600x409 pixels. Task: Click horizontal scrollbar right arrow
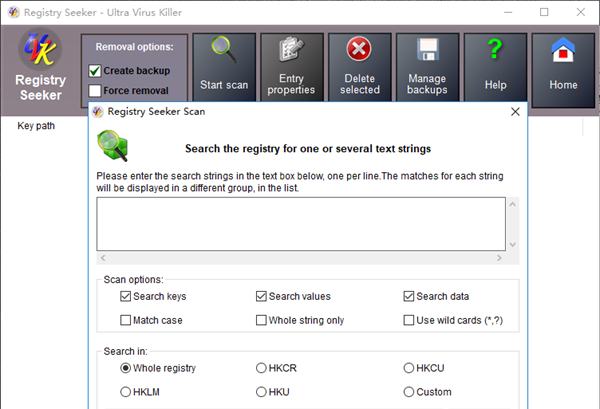[x=499, y=258]
